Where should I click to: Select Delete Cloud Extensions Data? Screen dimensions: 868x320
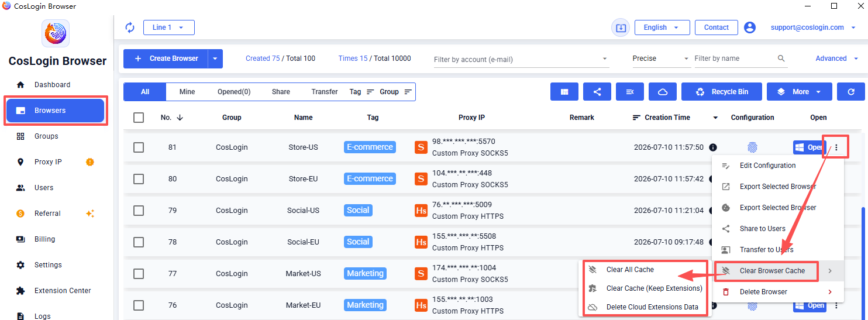click(x=645, y=307)
